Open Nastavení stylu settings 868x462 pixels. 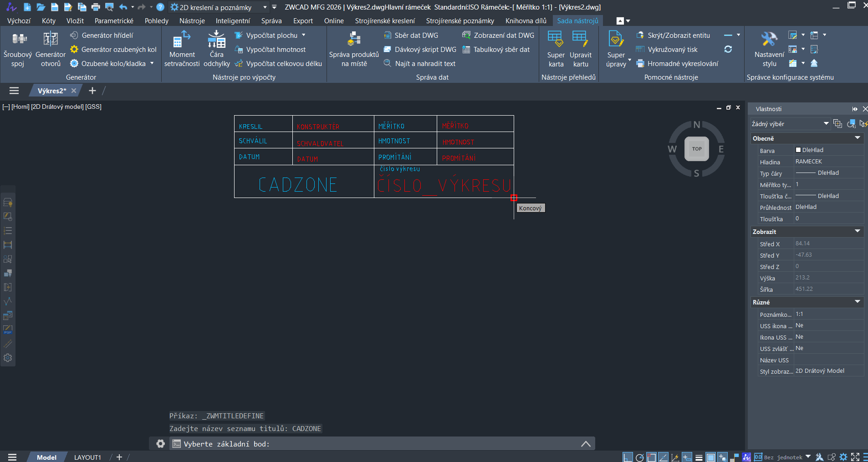pyautogui.click(x=769, y=49)
